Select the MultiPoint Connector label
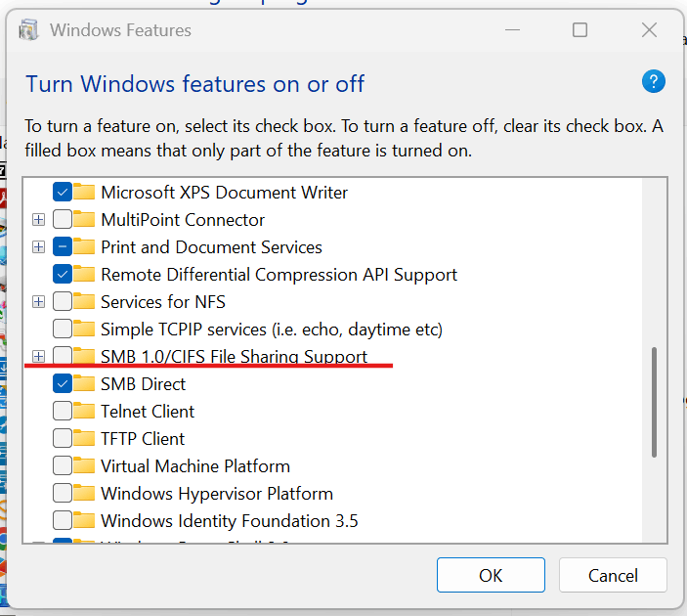 click(x=183, y=220)
